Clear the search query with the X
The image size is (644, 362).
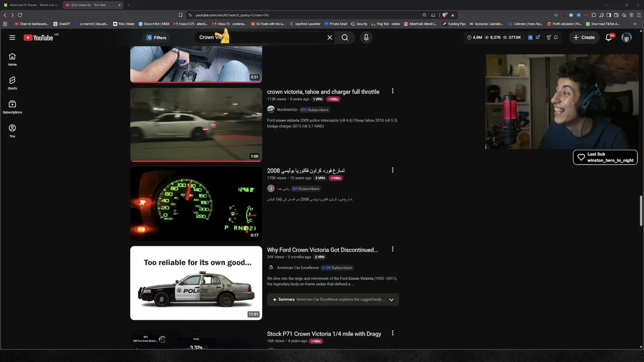tap(330, 37)
